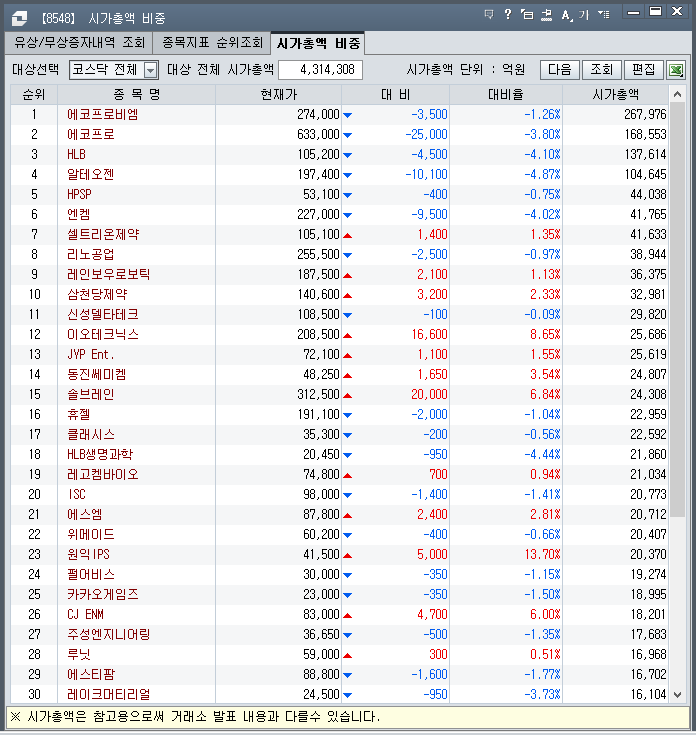Click scrollbar down arrow of the table
696x735 pixels.
click(677, 695)
